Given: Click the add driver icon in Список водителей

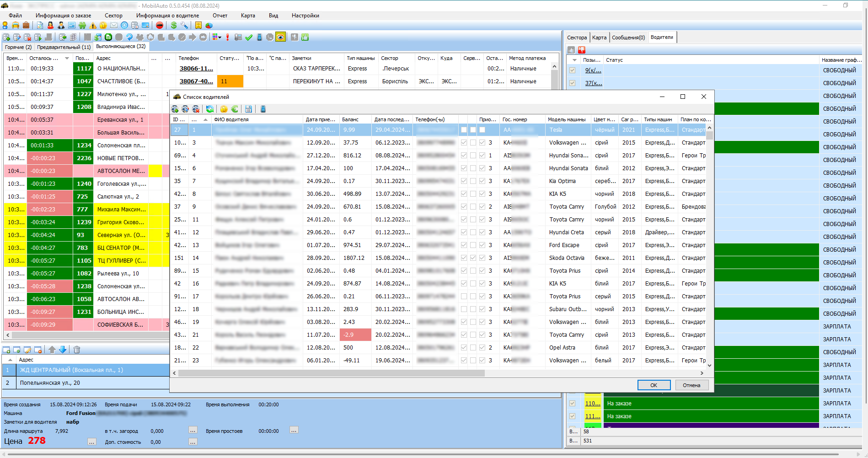Looking at the screenshot, I should click(175, 109).
